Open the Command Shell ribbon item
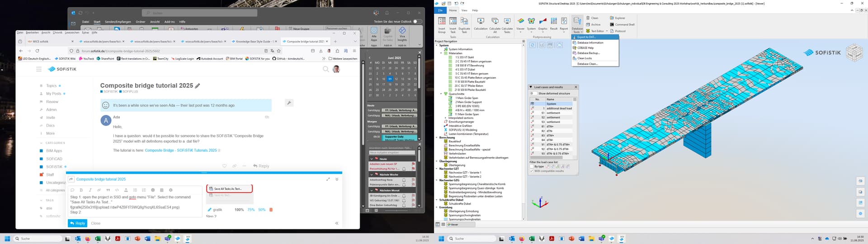The width and height of the screenshot is (868, 244). (622, 24)
